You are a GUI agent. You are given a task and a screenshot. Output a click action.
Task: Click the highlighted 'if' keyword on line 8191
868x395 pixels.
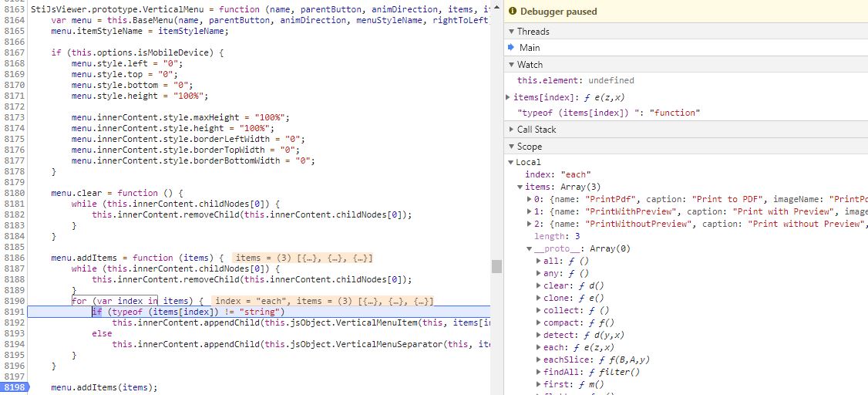(x=97, y=312)
